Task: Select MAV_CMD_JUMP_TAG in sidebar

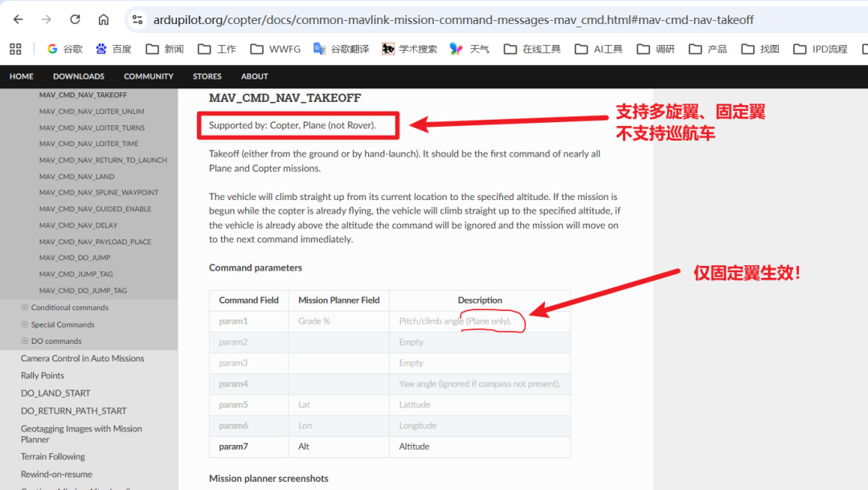Action: click(x=76, y=274)
